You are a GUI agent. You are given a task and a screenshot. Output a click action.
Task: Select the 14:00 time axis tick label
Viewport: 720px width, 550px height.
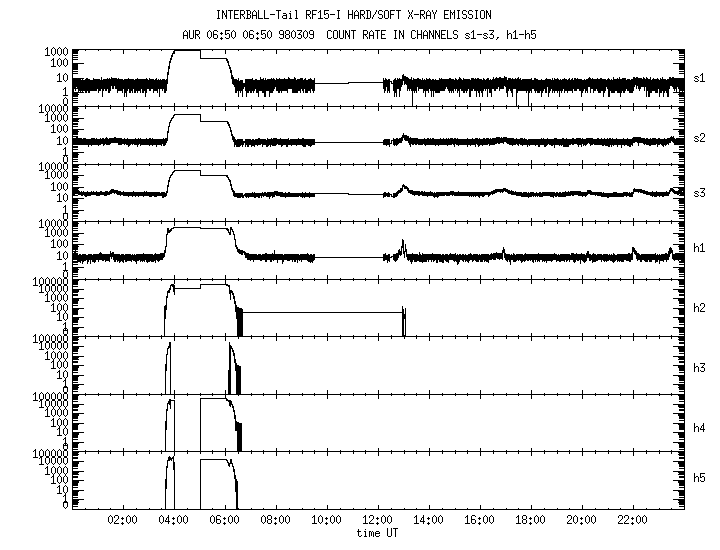[428, 520]
